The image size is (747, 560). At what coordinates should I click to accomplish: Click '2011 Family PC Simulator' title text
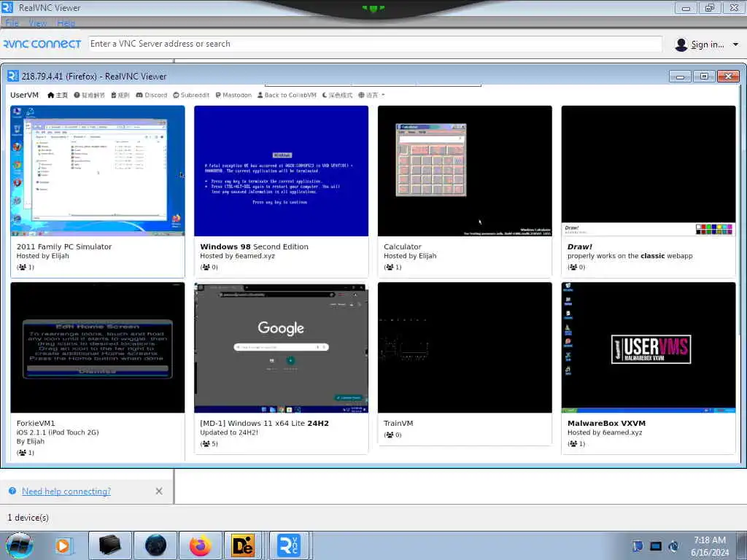pyautogui.click(x=64, y=246)
